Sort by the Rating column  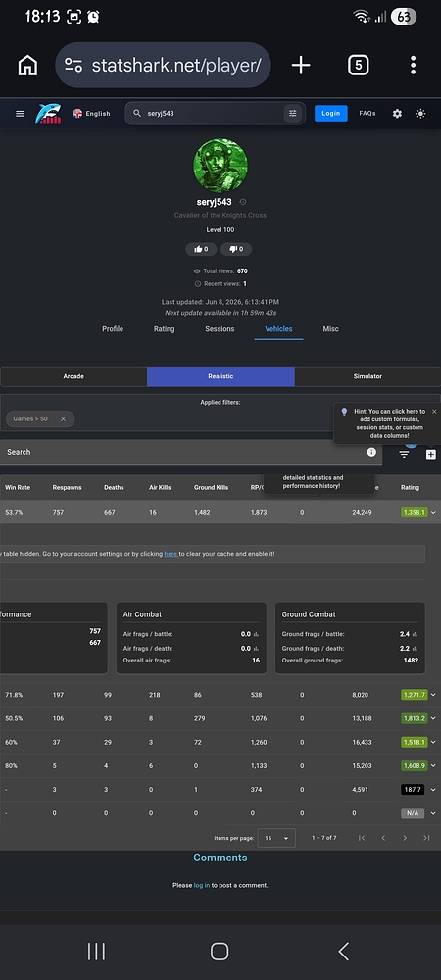tap(410, 487)
